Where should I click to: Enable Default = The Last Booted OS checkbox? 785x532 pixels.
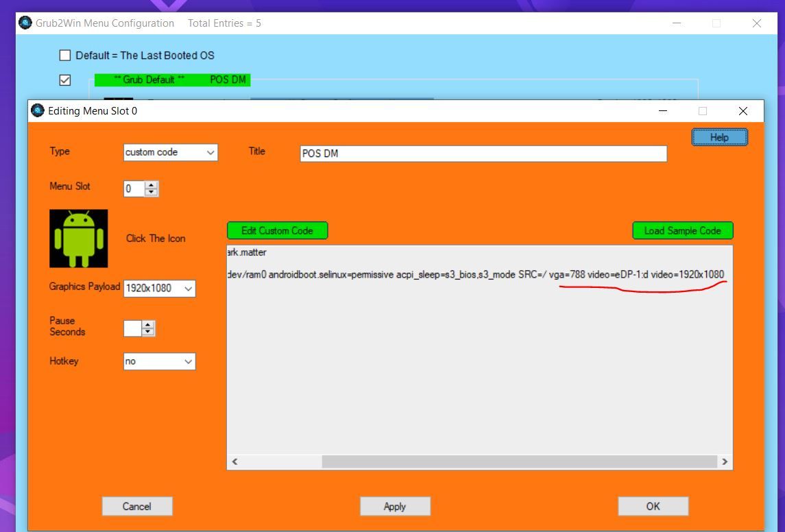click(65, 56)
